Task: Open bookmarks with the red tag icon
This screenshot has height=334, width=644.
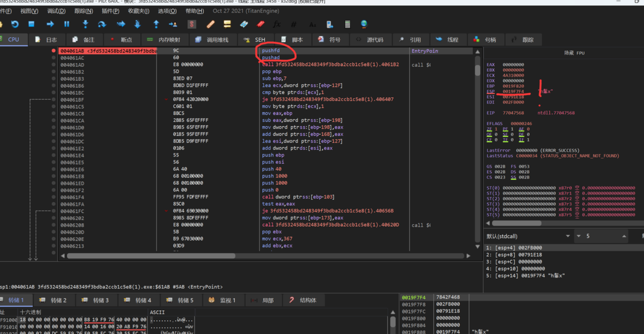Action: click(x=261, y=24)
